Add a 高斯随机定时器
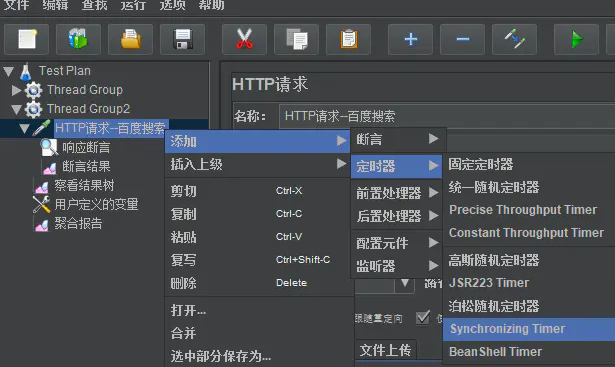This screenshot has width=615, height=367. coord(529,260)
